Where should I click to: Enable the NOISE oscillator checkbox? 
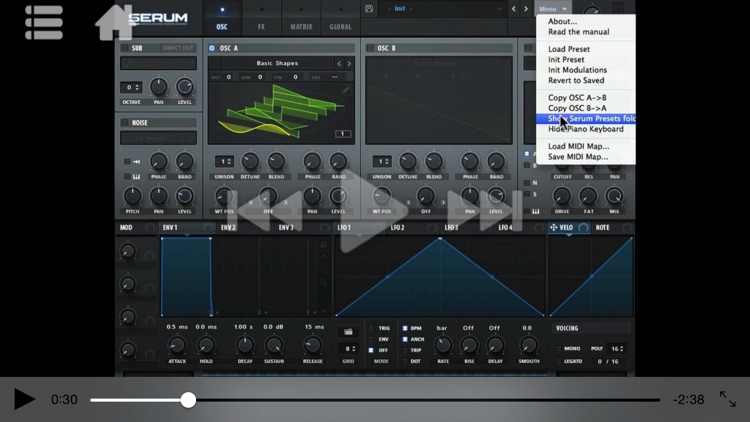click(125, 122)
